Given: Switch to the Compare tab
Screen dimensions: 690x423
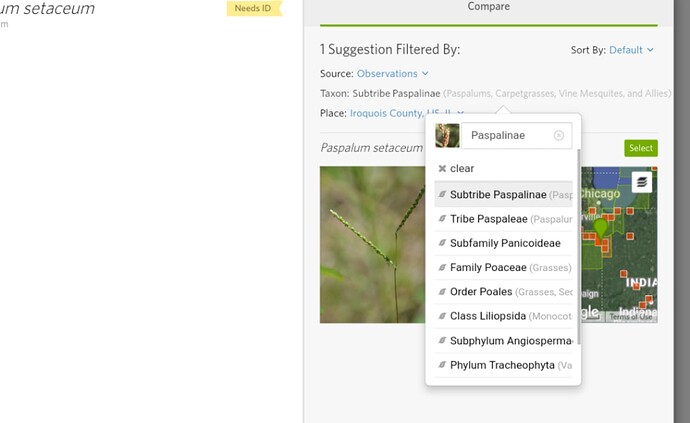Looking at the screenshot, I should point(488,7).
